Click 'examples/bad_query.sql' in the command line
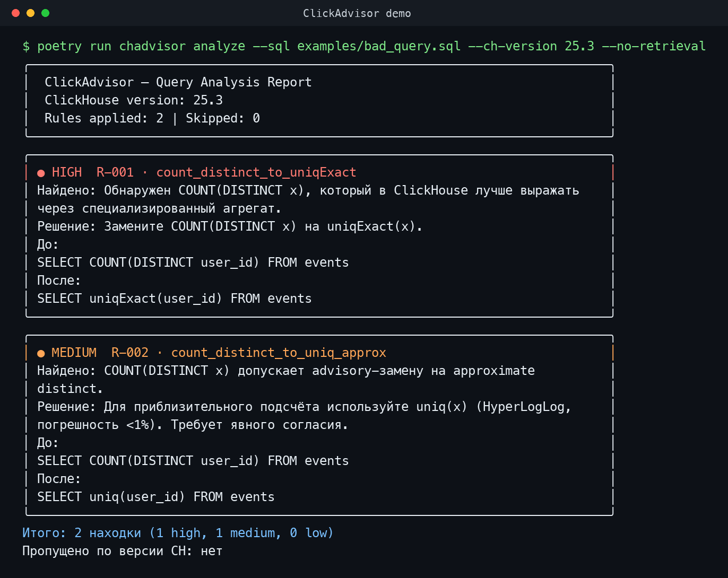 (379, 46)
